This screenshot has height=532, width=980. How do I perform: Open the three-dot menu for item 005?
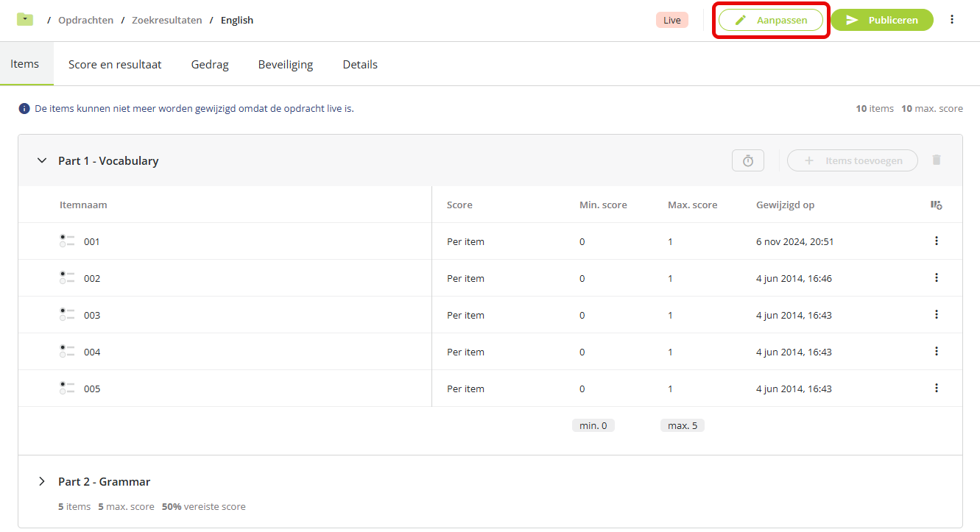(x=937, y=388)
